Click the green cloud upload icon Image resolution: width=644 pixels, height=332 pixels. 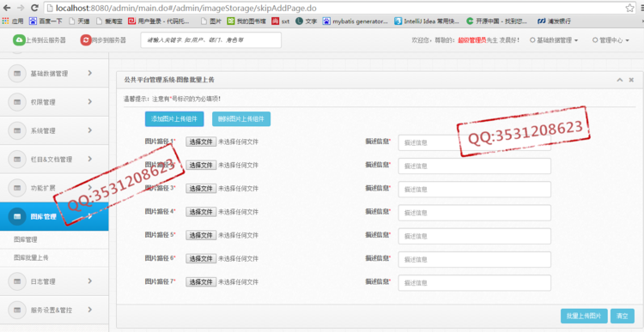tap(19, 39)
